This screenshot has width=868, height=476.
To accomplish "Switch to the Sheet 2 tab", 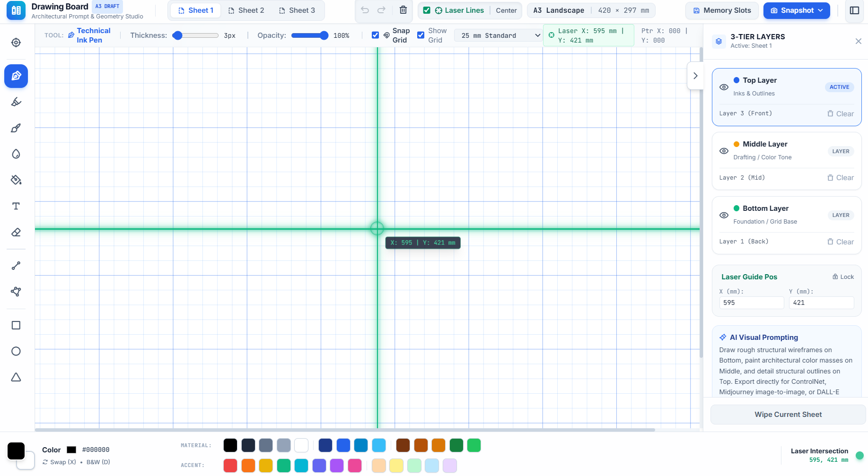I will pos(246,10).
